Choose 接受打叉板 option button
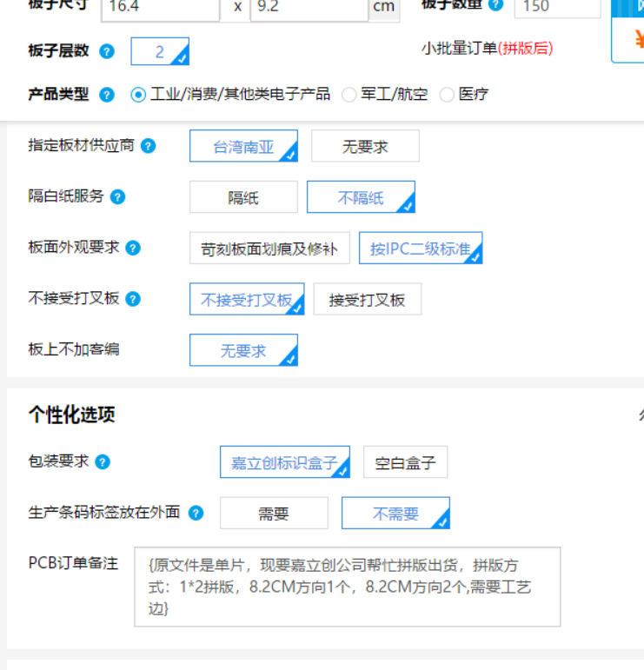The image size is (644, 670). [x=368, y=299]
